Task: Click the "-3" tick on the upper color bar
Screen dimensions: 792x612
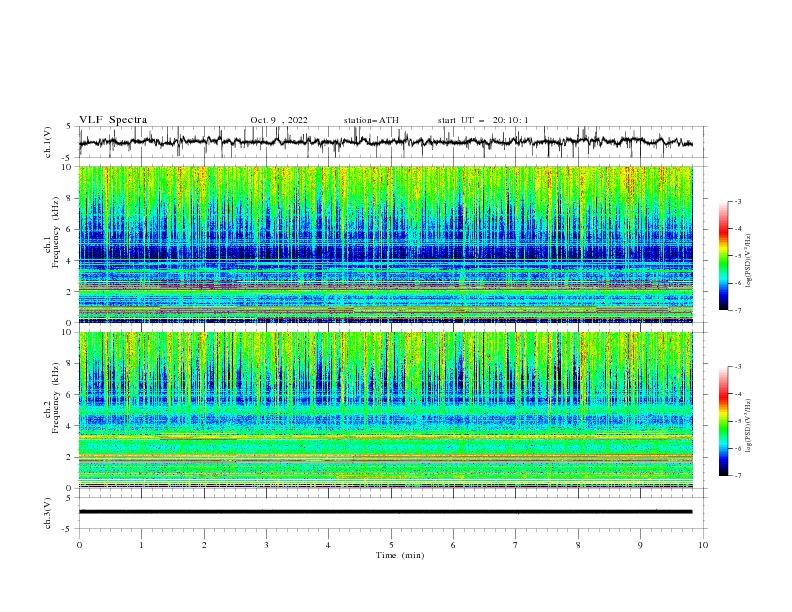Action: coord(738,201)
